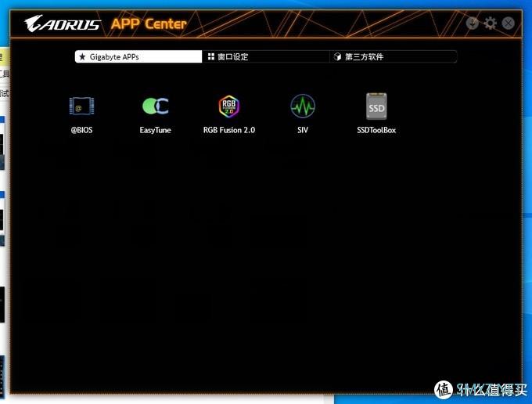
Task: Open the @BIOS app icon
Action: click(x=81, y=106)
